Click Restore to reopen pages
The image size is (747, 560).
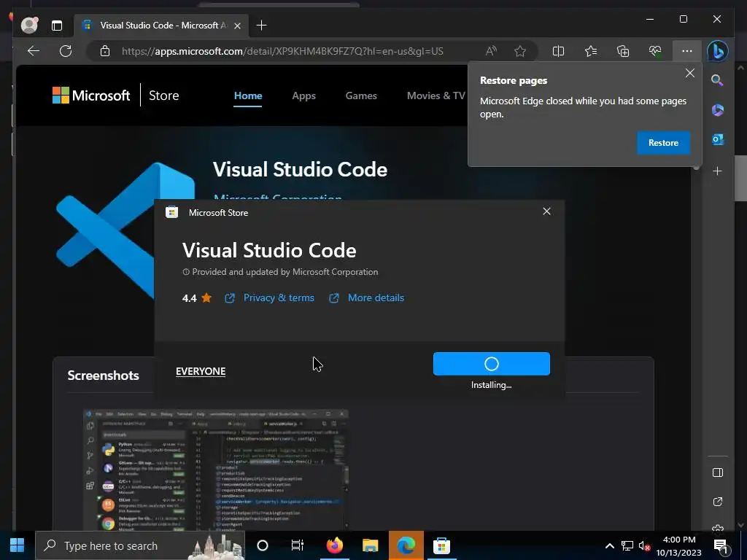point(663,143)
